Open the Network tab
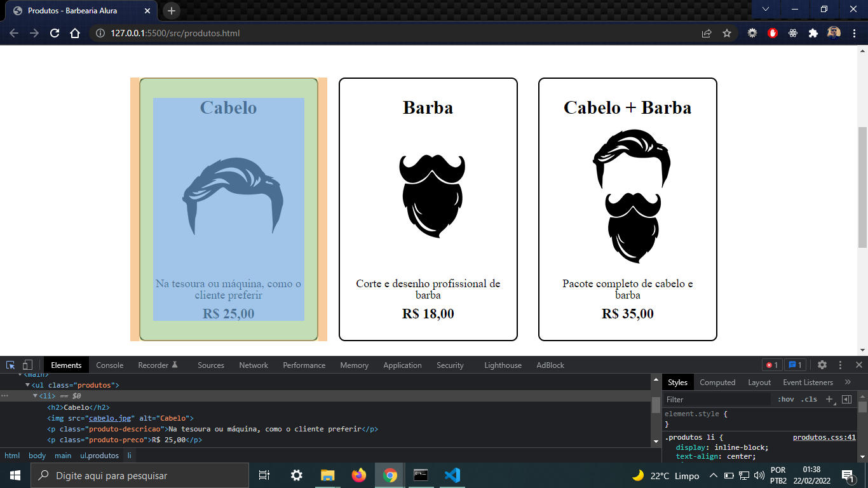The width and height of the screenshot is (868, 488). 254,365
